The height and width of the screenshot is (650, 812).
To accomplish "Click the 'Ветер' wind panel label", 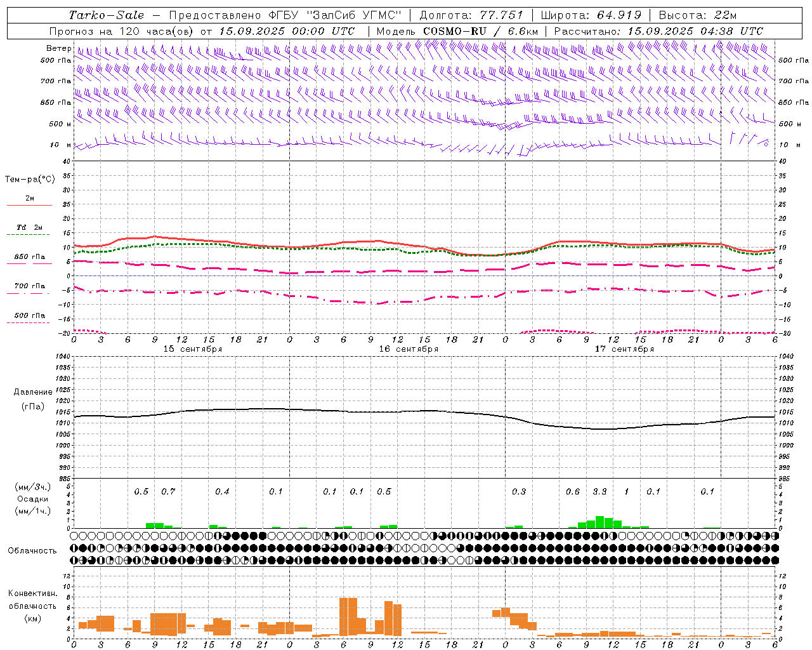I will click(58, 48).
